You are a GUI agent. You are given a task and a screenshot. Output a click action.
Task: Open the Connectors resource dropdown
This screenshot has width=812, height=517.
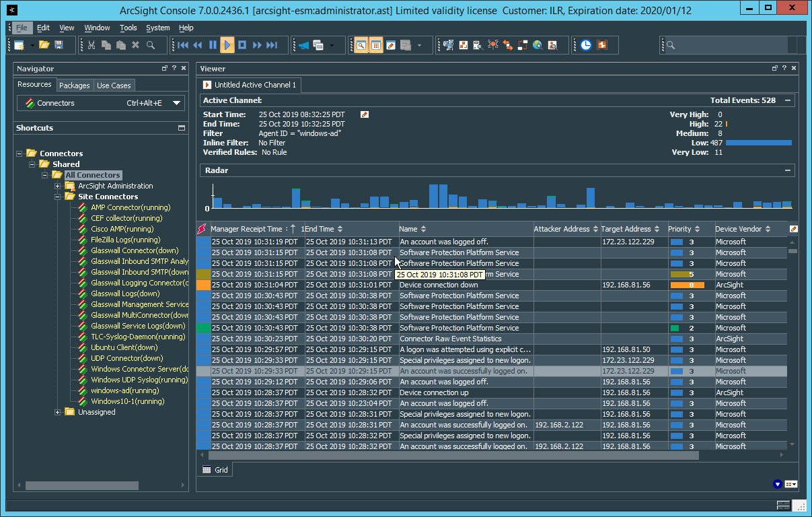[177, 103]
